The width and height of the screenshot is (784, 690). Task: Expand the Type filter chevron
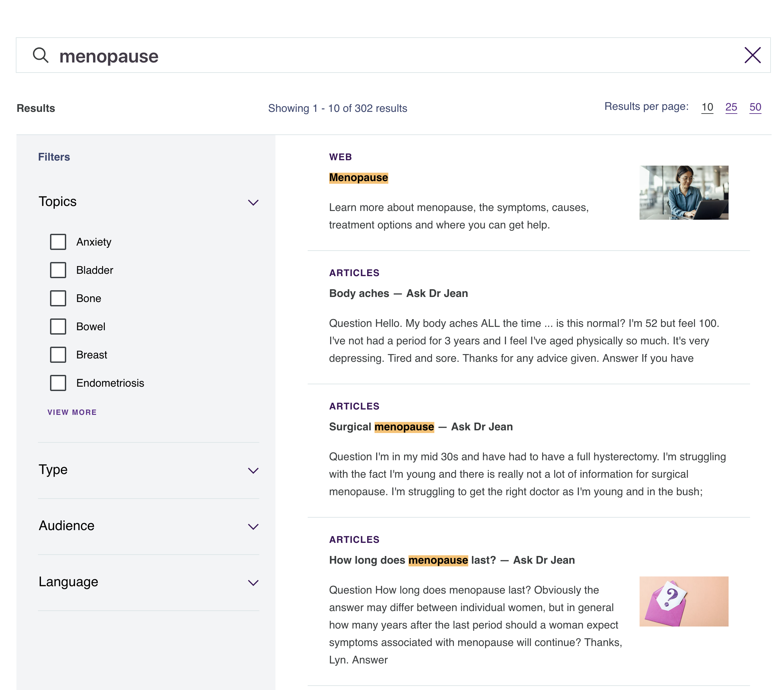click(x=253, y=470)
